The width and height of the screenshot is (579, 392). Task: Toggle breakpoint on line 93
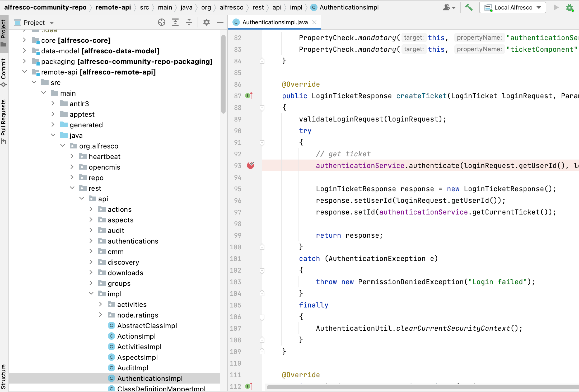tap(250, 165)
